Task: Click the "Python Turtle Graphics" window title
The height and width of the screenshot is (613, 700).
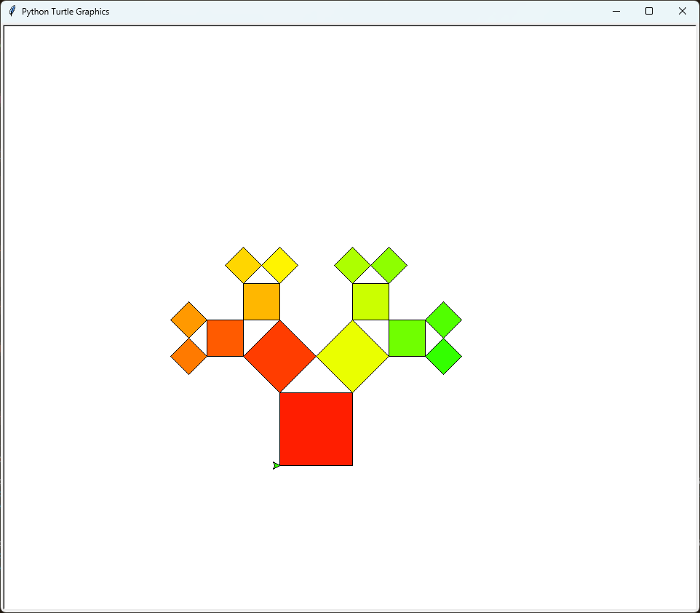Action: [65, 12]
